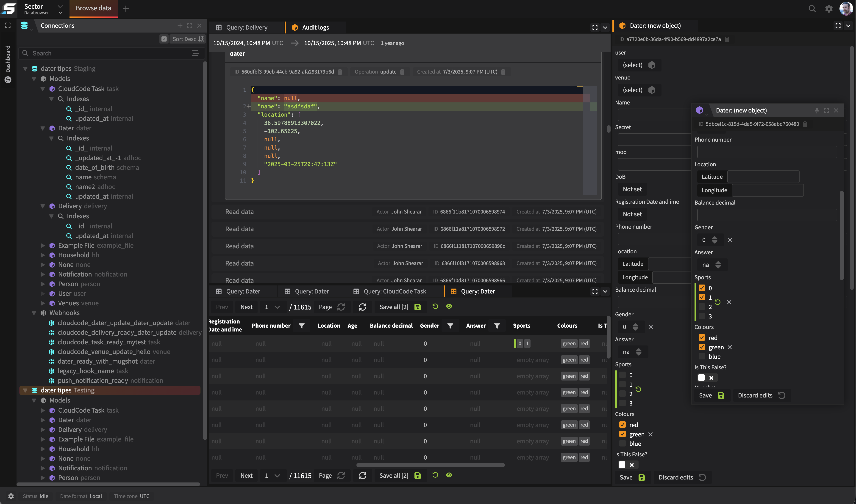Uncheck the green colour in floating panel

702,347
